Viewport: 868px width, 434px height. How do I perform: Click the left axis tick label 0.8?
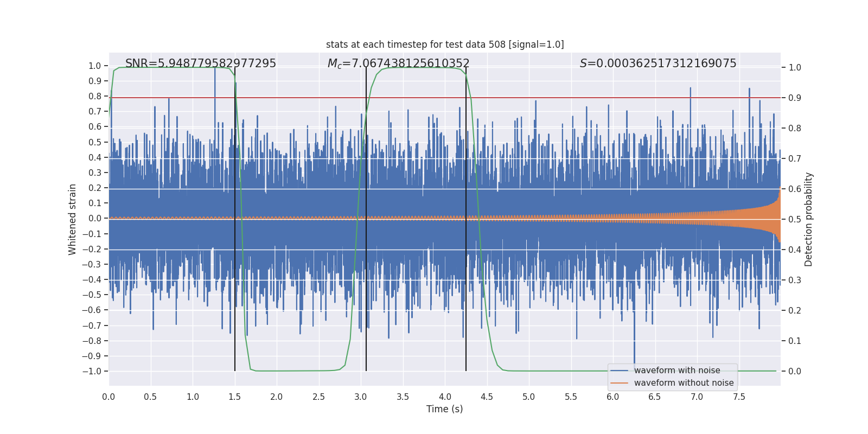click(95, 96)
